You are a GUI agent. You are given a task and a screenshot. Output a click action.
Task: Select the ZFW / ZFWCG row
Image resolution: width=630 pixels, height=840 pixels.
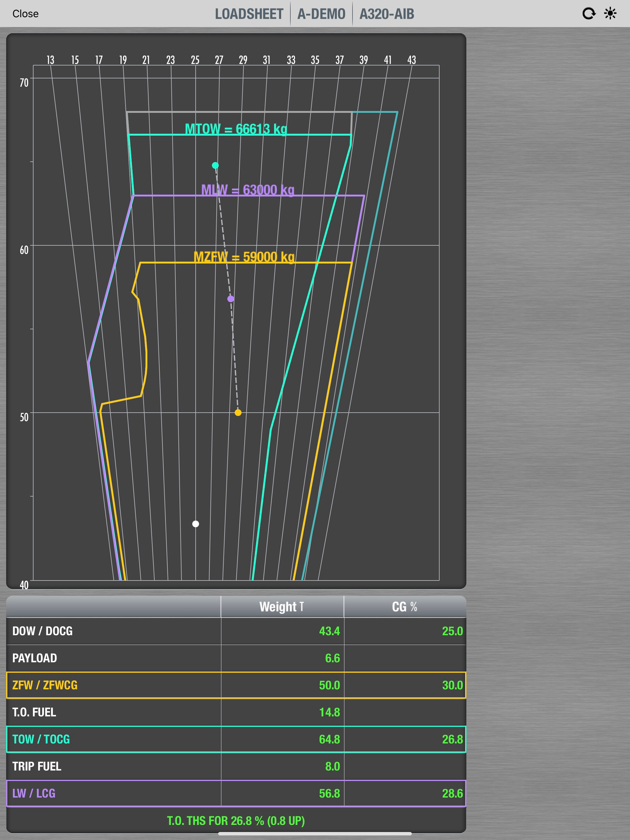[x=236, y=685]
